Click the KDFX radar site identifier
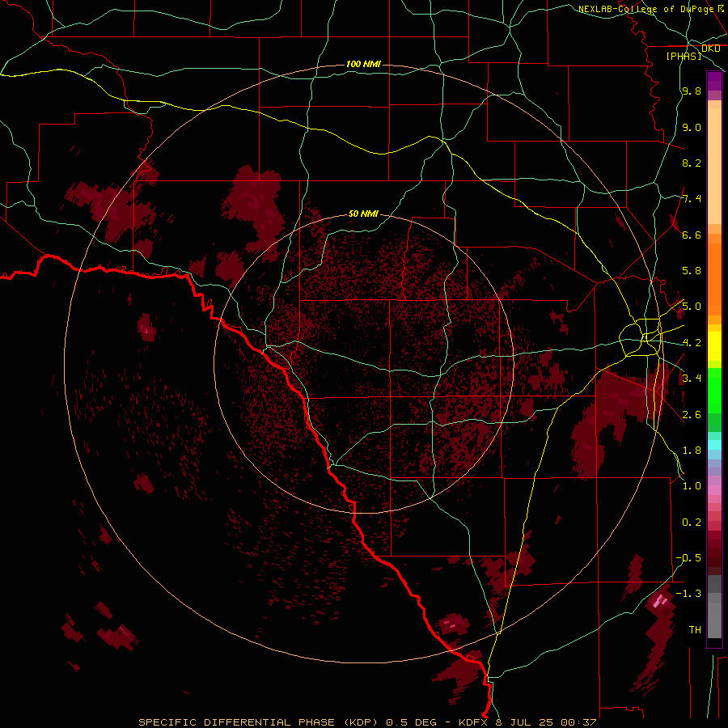Screen dimensions: 728x728 (x=473, y=722)
